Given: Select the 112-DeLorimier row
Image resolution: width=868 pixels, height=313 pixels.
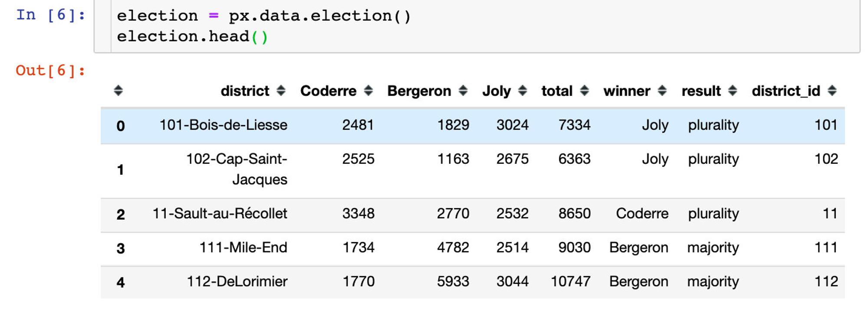Looking at the screenshot, I should (473, 282).
